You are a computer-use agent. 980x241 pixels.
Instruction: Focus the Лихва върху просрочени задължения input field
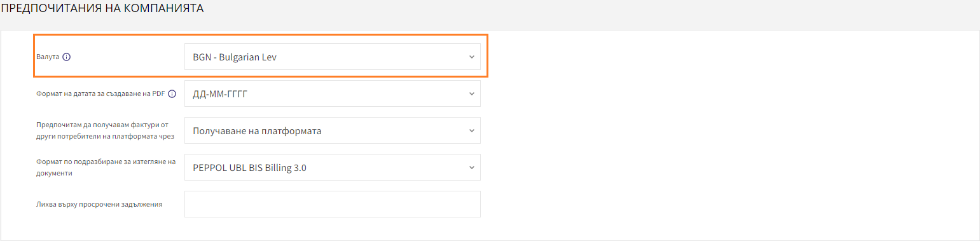coord(332,204)
